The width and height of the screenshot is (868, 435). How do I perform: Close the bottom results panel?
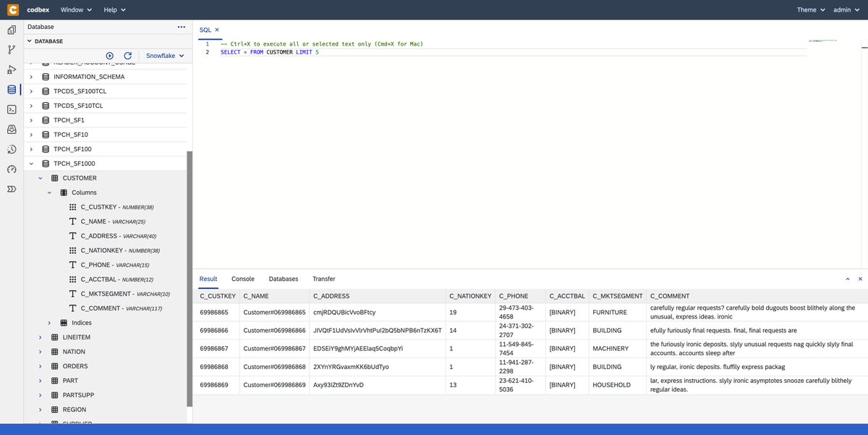point(860,279)
